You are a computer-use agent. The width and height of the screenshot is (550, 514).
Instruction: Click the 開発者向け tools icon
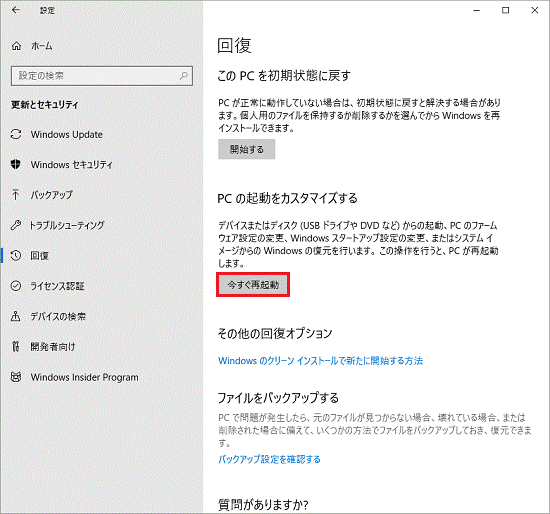pyautogui.click(x=15, y=347)
